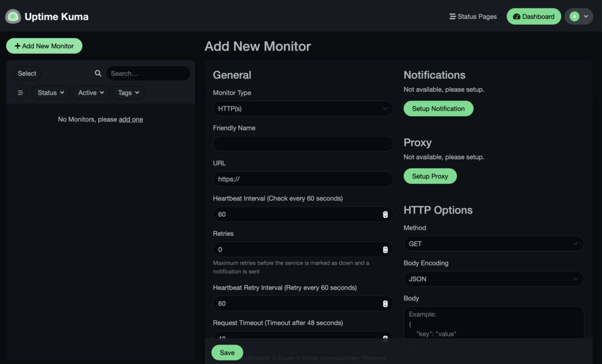
Task: Open the Body Encoding JSON dropdown
Action: click(494, 279)
